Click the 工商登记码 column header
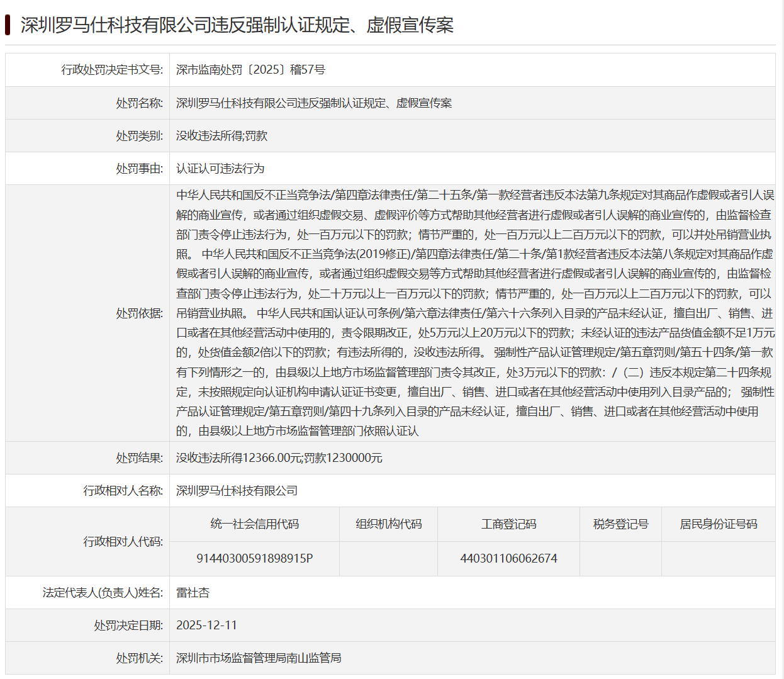This screenshot has width=784, height=679. tap(508, 524)
